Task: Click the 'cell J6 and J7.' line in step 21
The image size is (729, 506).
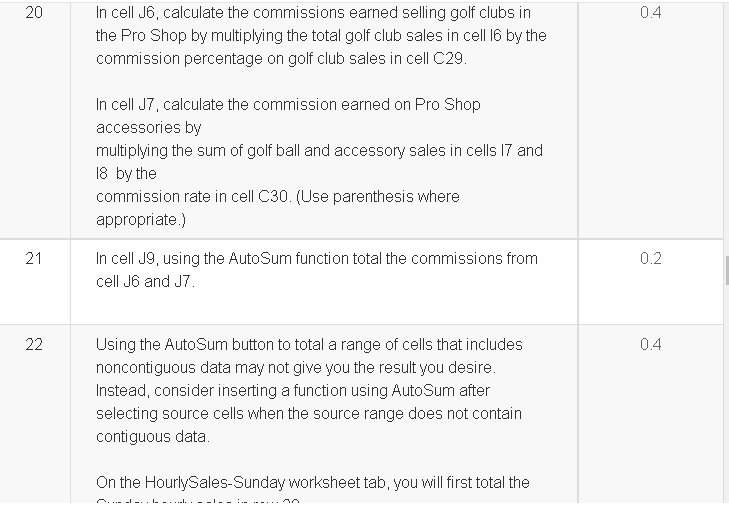Action: click(146, 281)
